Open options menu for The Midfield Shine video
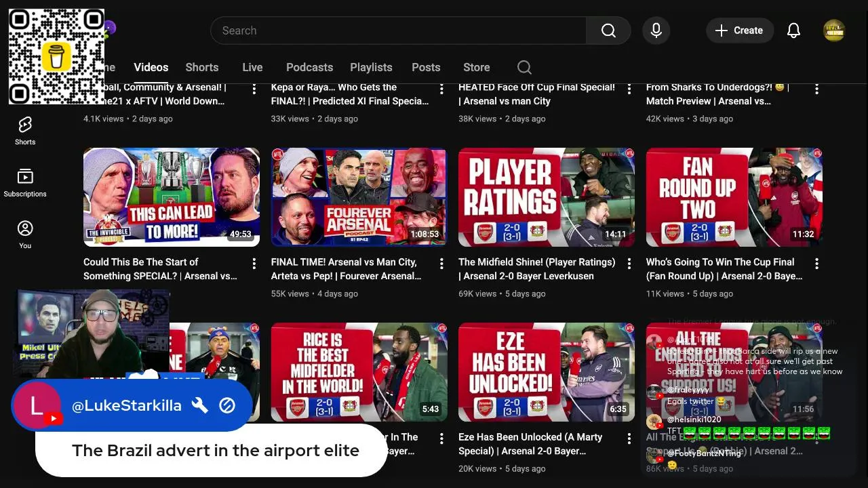 (x=629, y=264)
